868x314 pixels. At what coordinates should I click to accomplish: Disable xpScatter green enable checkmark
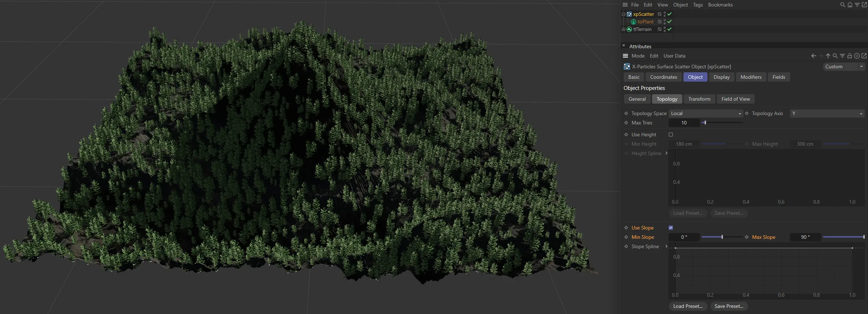pos(670,14)
